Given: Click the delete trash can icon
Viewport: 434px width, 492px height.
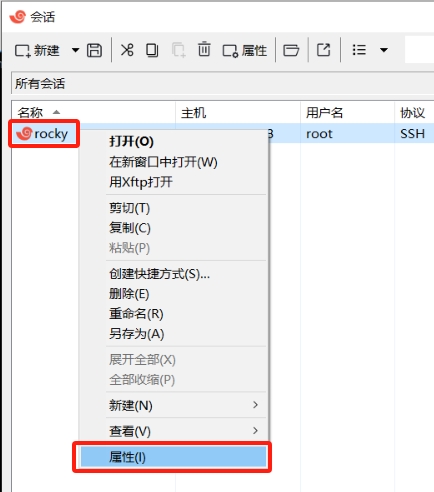Looking at the screenshot, I should (204, 49).
